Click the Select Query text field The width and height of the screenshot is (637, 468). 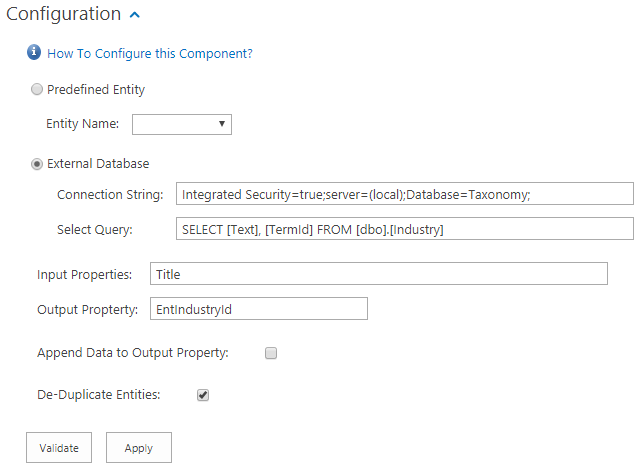coord(404,229)
